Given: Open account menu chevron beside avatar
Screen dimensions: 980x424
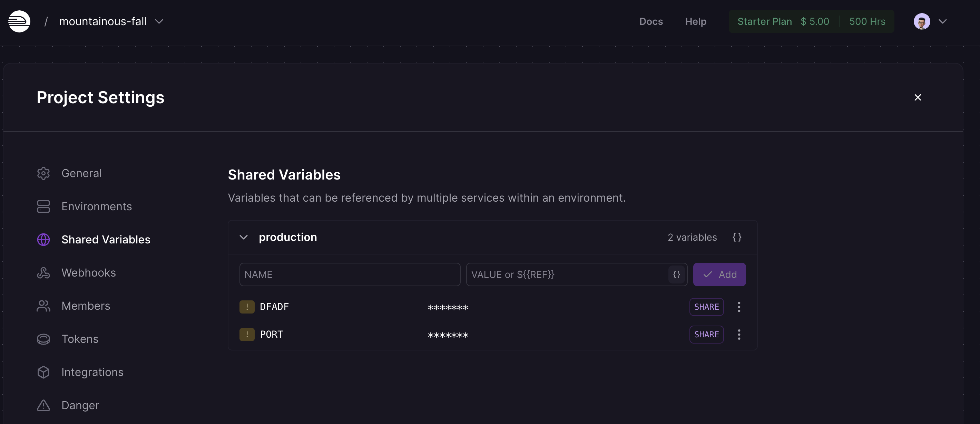Looking at the screenshot, I should 942,21.
